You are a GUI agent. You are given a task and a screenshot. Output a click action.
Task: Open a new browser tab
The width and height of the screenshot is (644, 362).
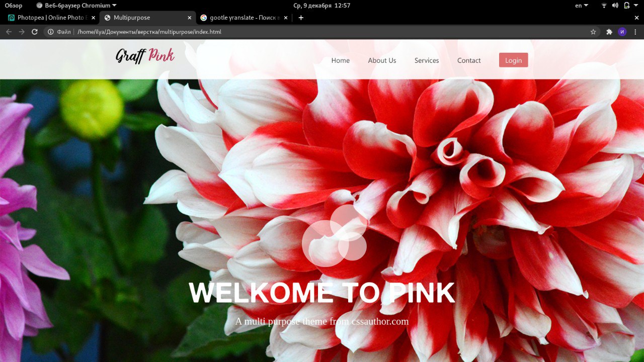pyautogui.click(x=301, y=18)
